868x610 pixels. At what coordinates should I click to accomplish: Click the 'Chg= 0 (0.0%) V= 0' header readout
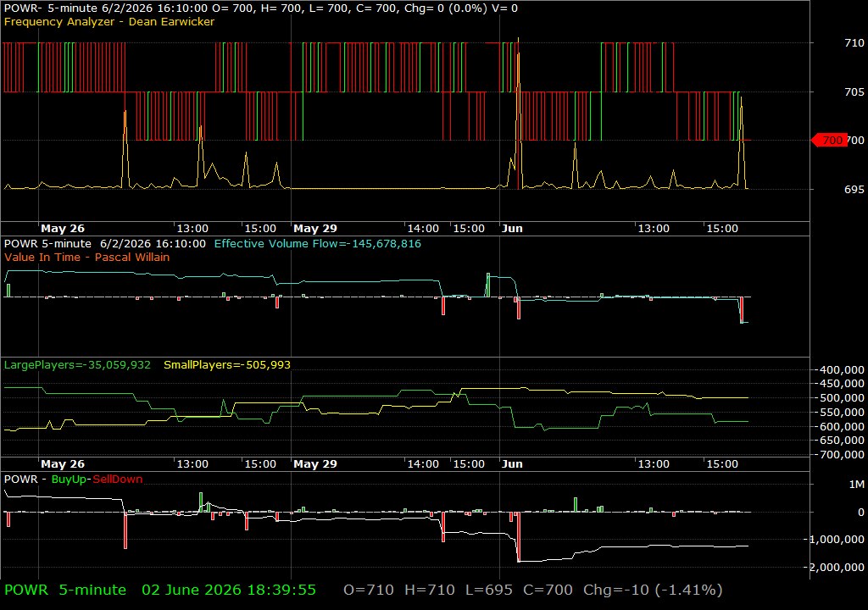coord(461,8)
